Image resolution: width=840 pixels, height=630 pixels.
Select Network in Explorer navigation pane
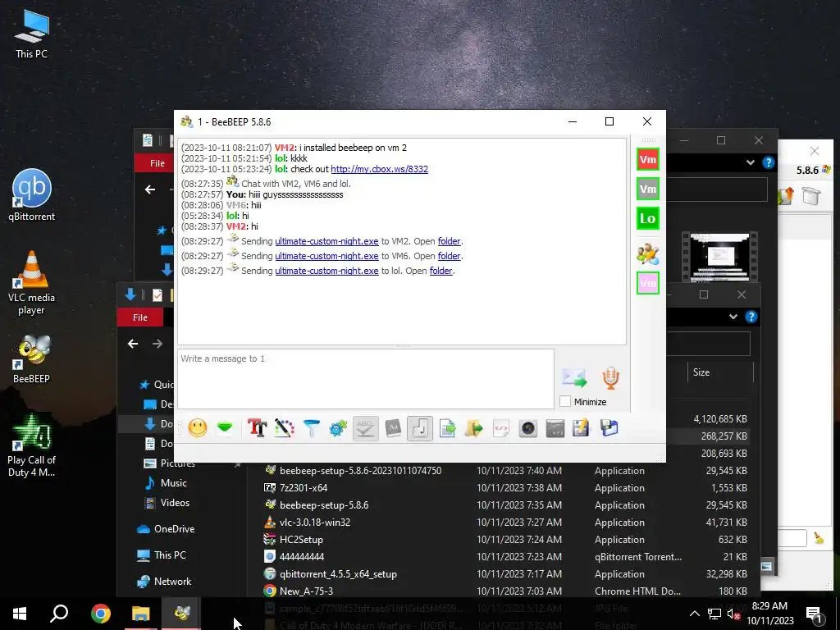[172, 582]
